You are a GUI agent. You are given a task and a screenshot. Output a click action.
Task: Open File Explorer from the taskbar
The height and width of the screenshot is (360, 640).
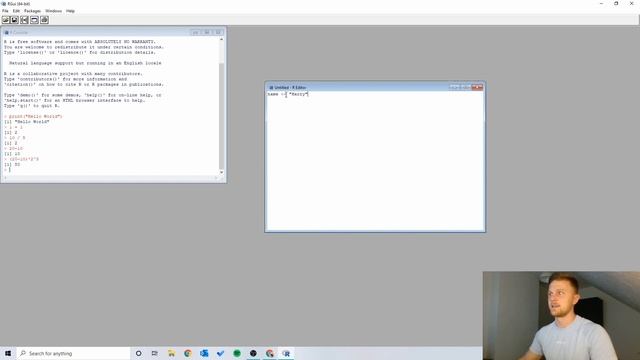pos(171,353)
